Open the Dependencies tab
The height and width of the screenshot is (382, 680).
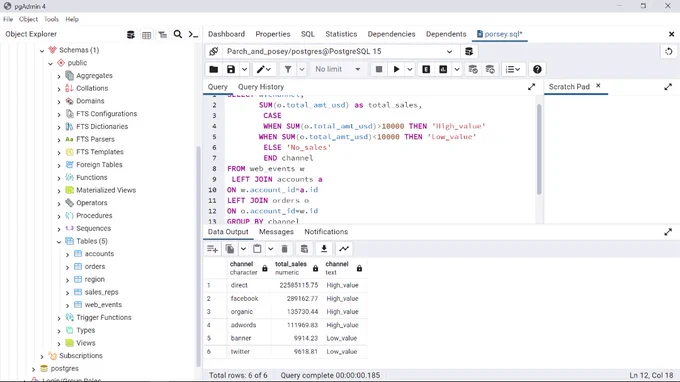coord(391,34)
